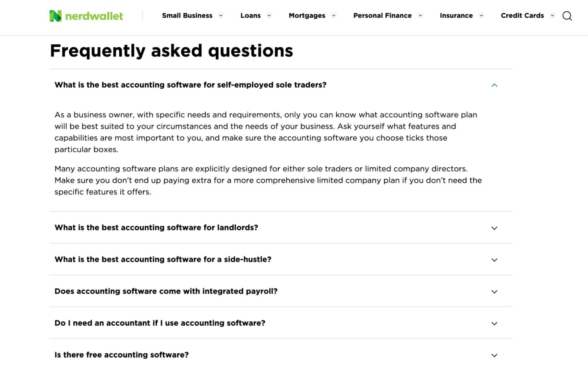Open the search magnifier icon
This screenshot has width=588, height=366.
pyautogui.click(x=567, y=16)
